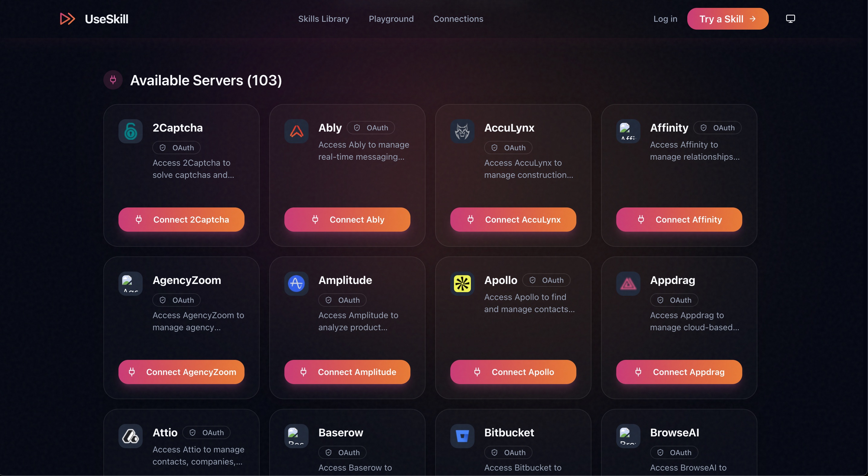868x476 pixels.
Task: Open the display monitor icon top right
Action: tap(791, 18)
